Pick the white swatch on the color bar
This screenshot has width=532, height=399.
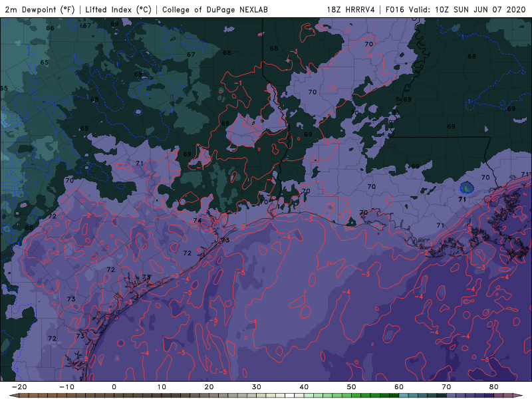(290, 396)
